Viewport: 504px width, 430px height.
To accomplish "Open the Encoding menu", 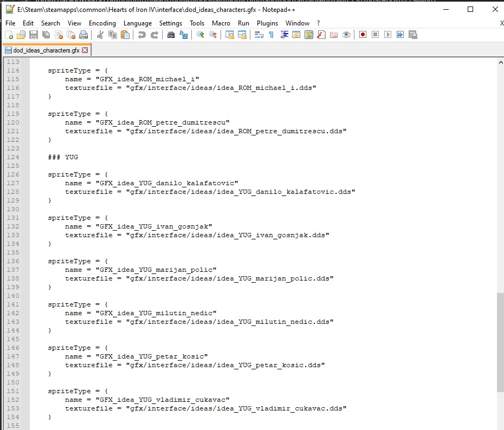I will [102, 23].
